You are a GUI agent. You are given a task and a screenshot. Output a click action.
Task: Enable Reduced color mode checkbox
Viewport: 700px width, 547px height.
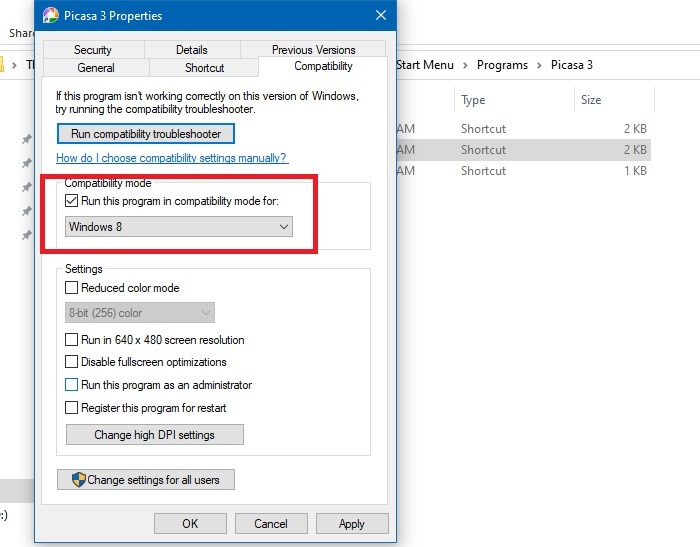click(x=71, y=287)
